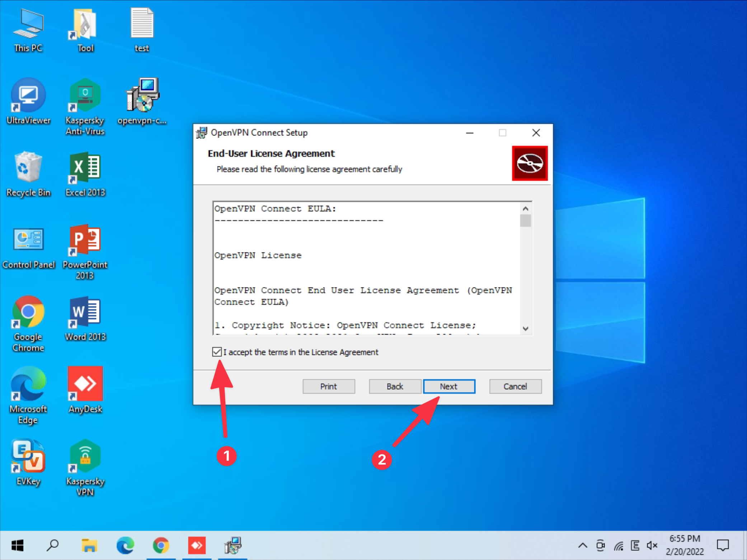Uncheck the accept license terms checkbox

[x=217, y=352]
